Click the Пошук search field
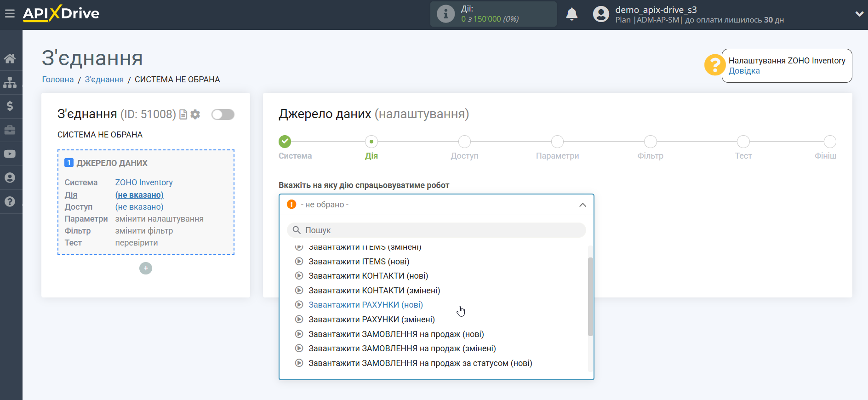The image size is (868, 400). 436,230
